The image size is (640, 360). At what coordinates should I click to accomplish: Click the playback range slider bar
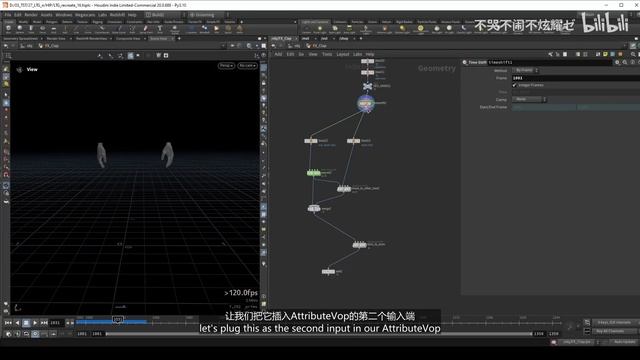click(319, 334)
